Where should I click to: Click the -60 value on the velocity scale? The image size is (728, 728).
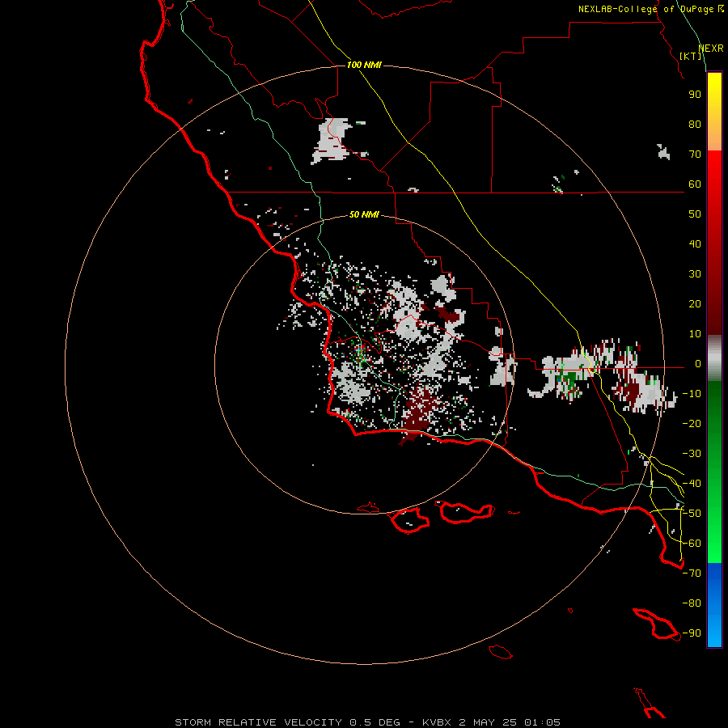coord(692,544)
